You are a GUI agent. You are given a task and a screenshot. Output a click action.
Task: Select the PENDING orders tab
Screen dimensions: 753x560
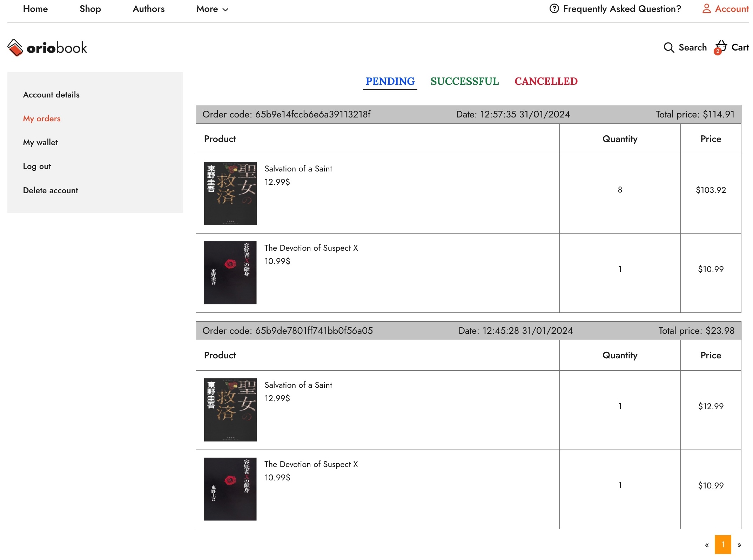390,81
